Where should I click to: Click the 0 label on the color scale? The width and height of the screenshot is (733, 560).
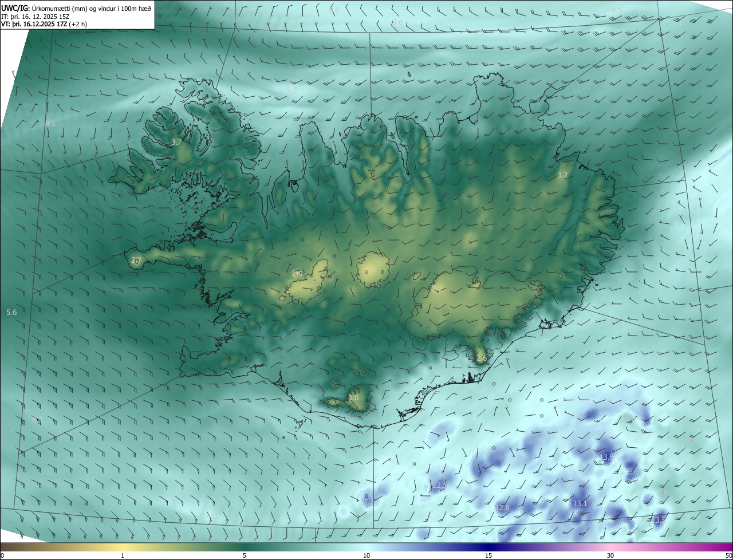pyautogui.click(x=2, y=555)
